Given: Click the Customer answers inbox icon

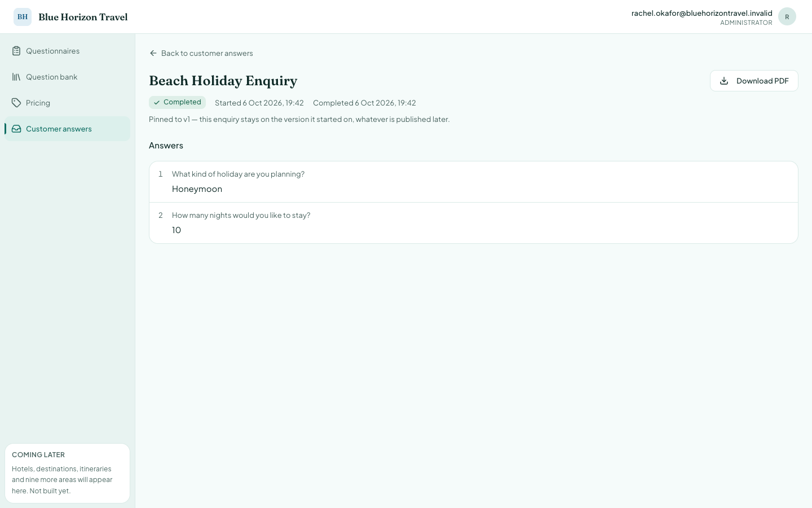Looking at the screenshot, I should (16, 129).
